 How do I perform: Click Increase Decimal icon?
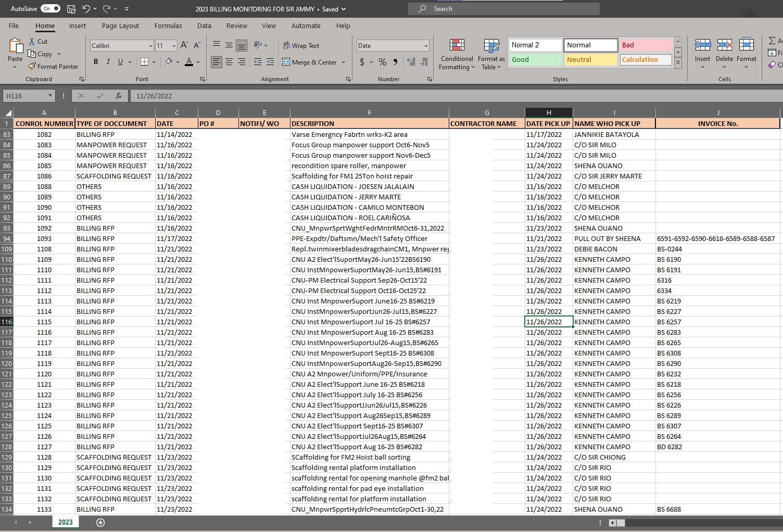[411, 62]
